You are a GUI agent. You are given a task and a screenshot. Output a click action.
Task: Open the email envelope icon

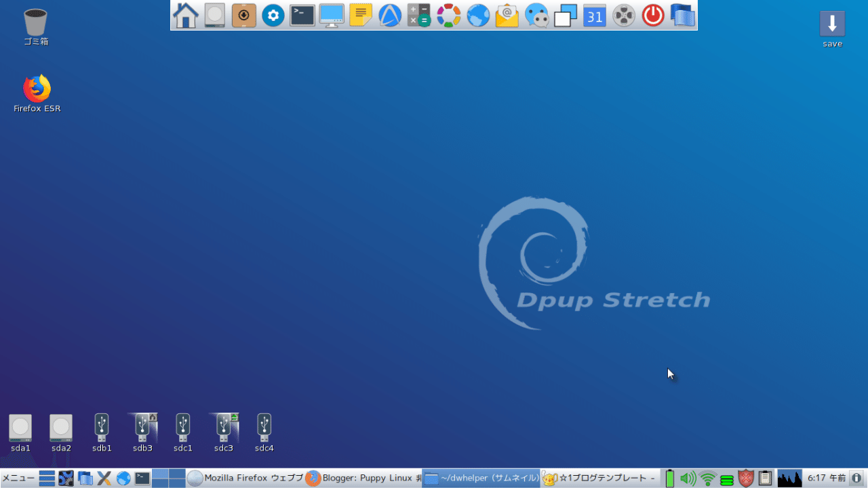point(507,15)
